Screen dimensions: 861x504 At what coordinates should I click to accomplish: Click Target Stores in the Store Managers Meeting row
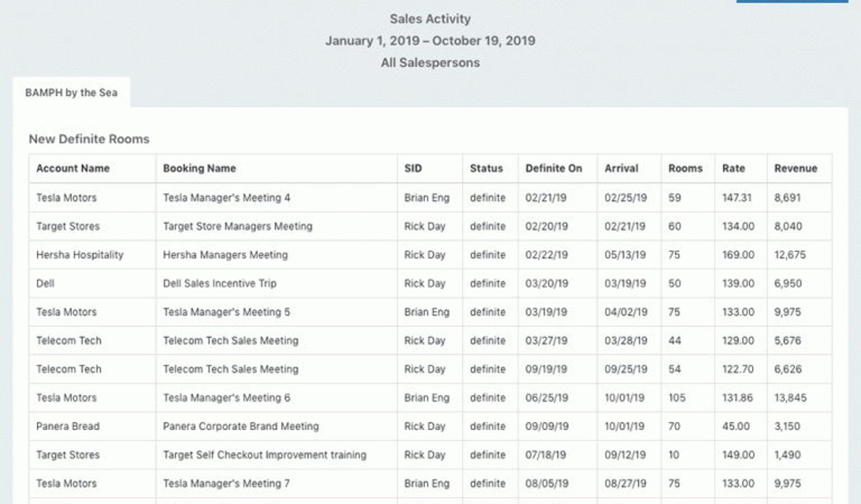click(68, 226)
